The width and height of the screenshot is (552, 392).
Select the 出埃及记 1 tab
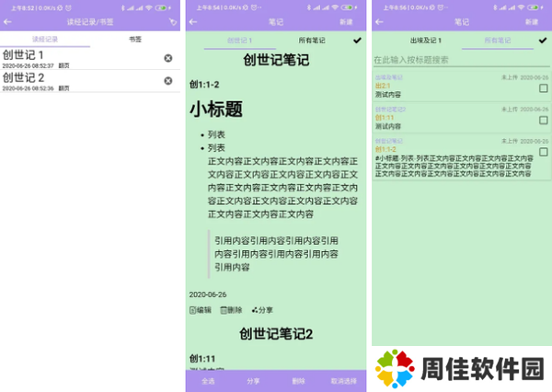click(x=426, y=40)
